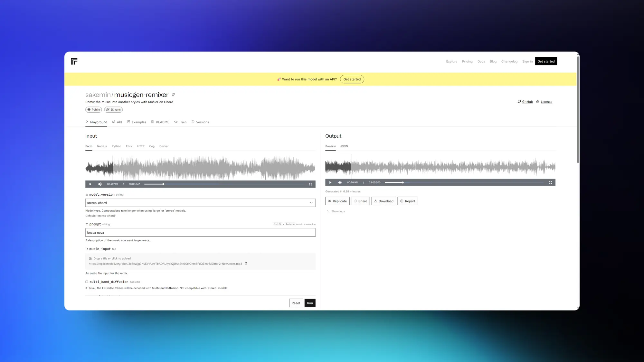Open the Changelog link

(x=509, y=61)
